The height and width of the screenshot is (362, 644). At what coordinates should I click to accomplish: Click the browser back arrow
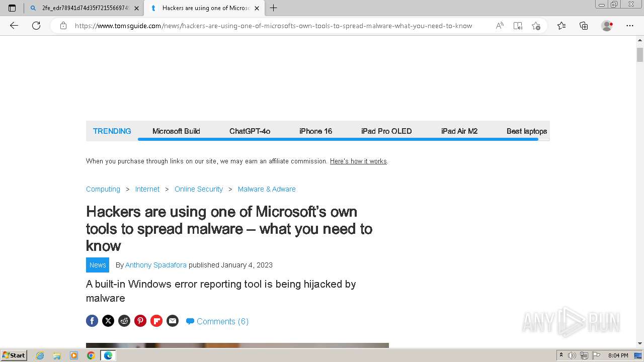(x=14, y=26)
